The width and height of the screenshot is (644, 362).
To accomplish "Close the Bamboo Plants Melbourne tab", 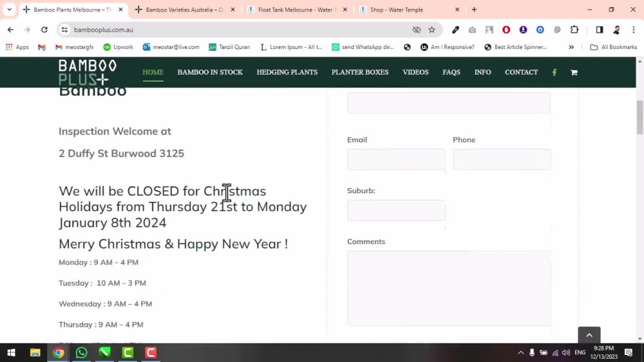I will (x=120, y=10).
